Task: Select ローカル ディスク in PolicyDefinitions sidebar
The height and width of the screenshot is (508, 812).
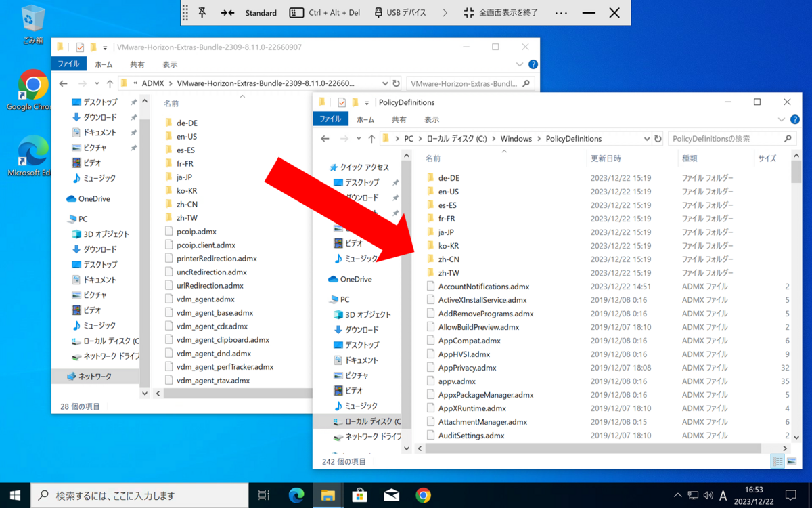Action: click(367, 421)
